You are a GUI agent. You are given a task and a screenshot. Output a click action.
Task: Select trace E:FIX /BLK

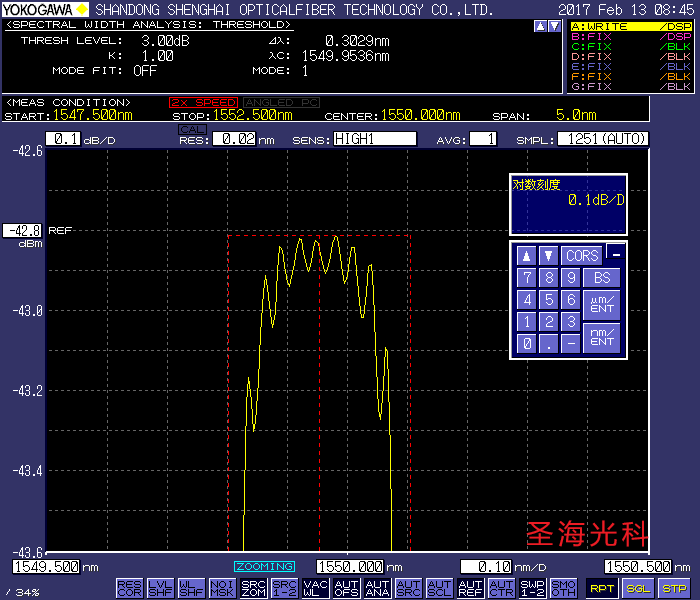click(x=631, y=67)
